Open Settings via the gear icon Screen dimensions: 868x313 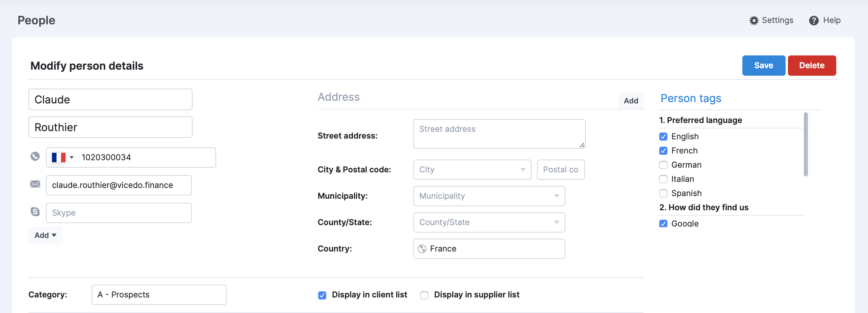(754, 21)
